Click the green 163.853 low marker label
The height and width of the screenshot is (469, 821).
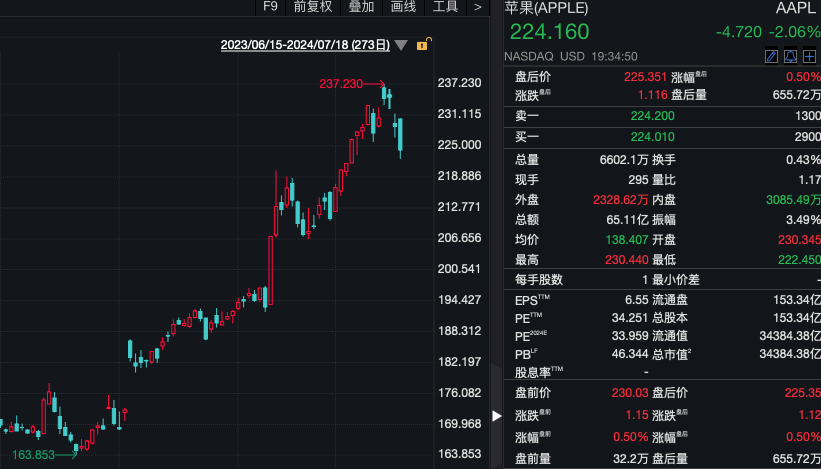point(34,455)
